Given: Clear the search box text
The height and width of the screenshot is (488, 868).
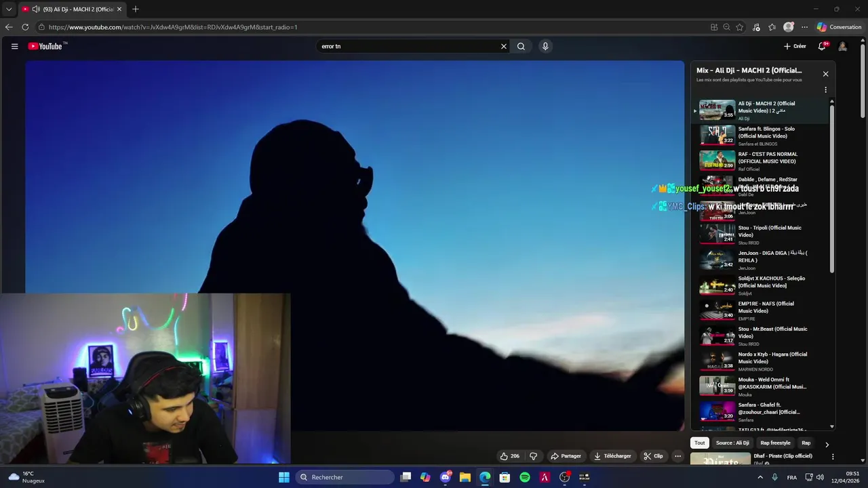Looking at the screenshot, I should [x=504, y=46].
